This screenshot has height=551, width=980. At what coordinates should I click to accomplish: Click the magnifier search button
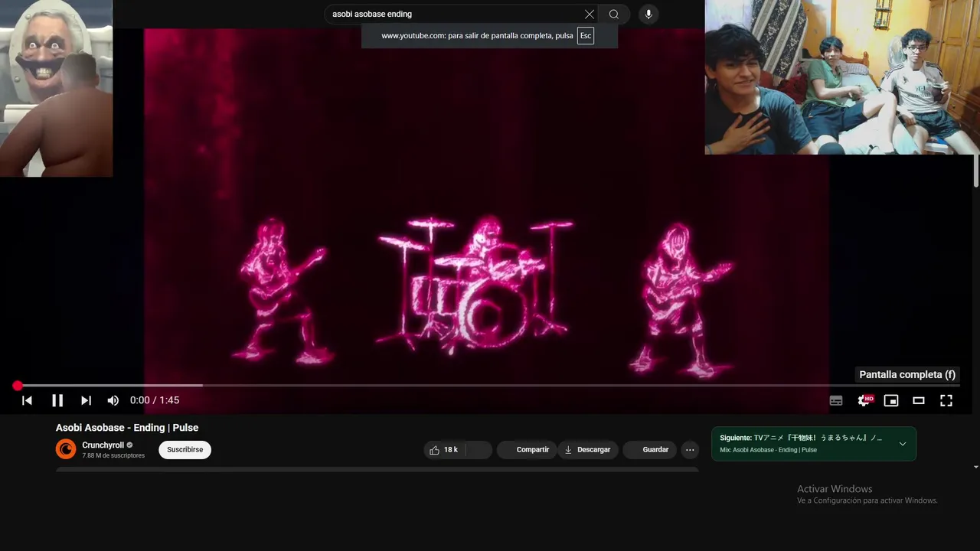[614, 14]
